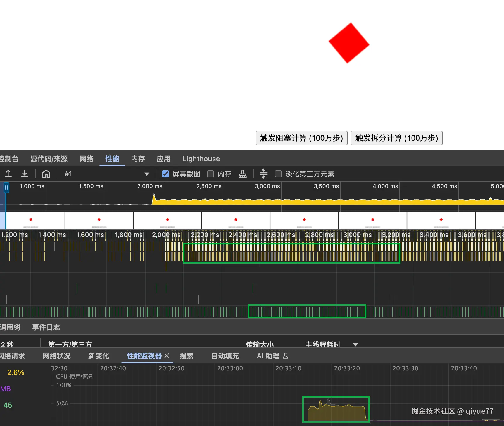Click the 3,000 ms overview ruler mark
This screenshot has width=504, height=426.
[267, 186]
